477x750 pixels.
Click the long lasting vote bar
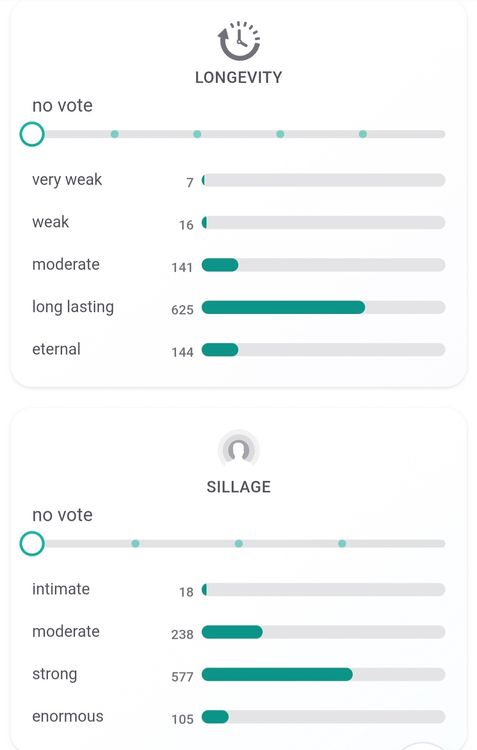(x=323, y=307)
